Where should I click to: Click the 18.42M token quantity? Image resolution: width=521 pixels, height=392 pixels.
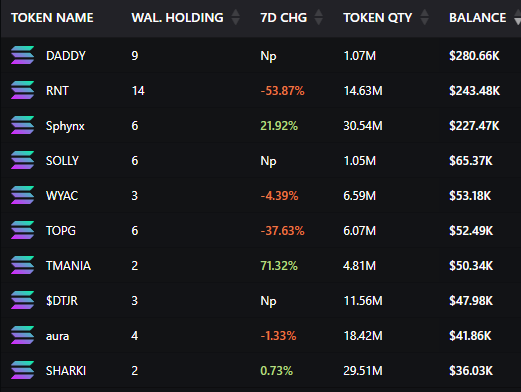click(363, 336)
